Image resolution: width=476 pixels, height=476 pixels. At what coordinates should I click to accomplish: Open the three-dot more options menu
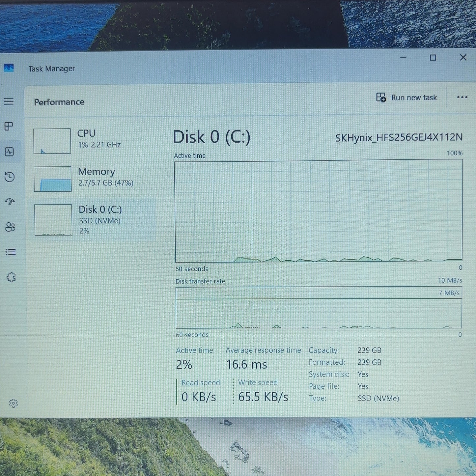coord(462,97)
